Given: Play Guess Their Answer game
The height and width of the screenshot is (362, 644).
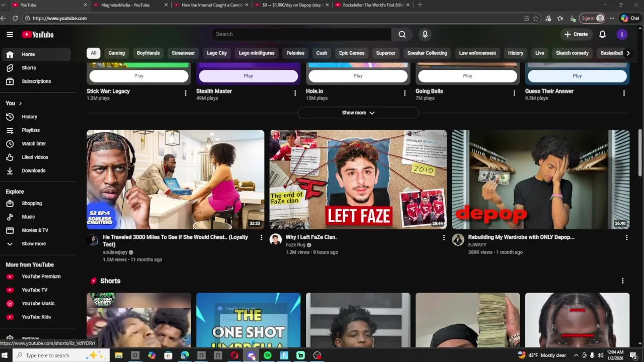Looking at the screenshot, I should (577, 76).
